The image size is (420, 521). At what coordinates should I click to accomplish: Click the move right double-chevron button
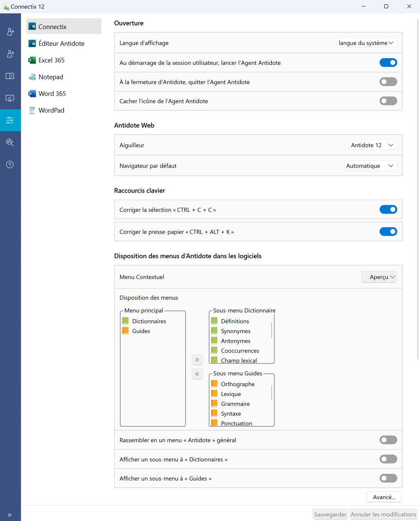[x=197, y=360]
